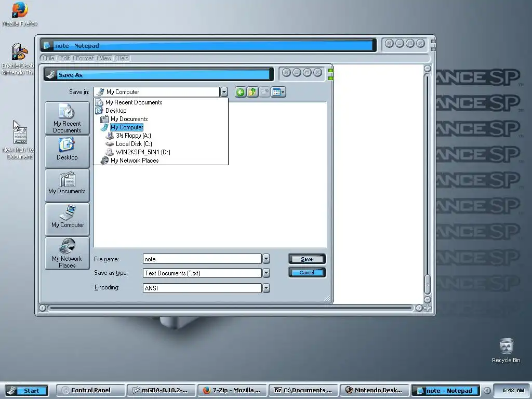Select My Documents in the places bar
The image size is (532, 399).
click(x=67, y=185)
